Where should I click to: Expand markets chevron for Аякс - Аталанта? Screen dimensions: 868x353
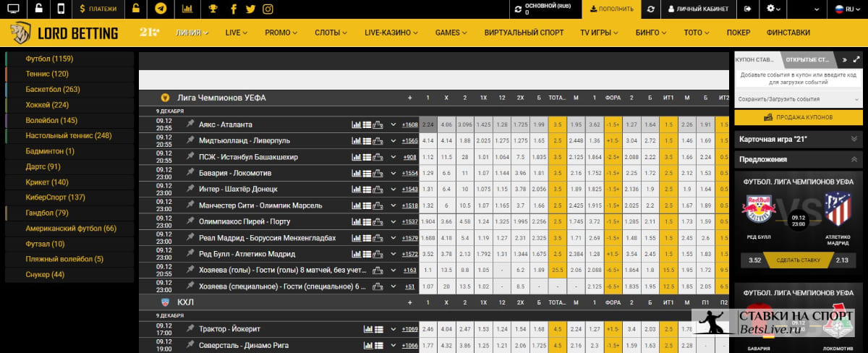(393, 124)
